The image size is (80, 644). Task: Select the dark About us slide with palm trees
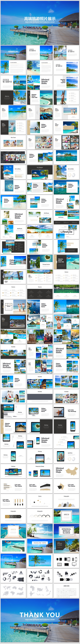tap(13, 98)
